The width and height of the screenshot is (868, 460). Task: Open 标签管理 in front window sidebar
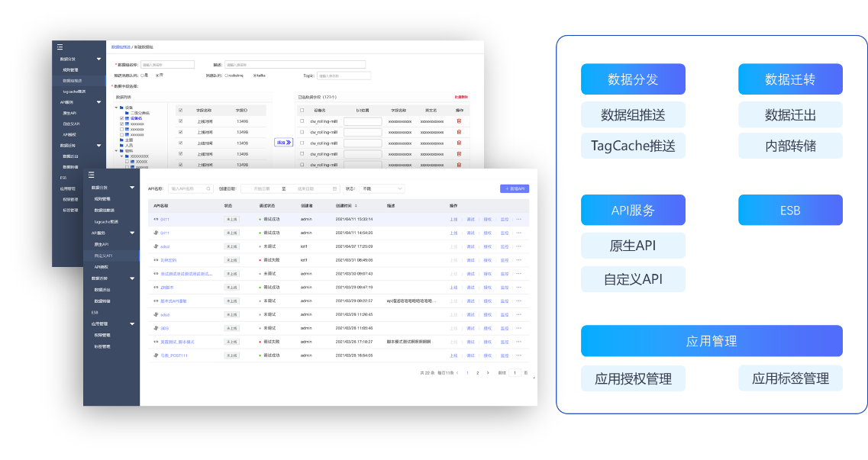point(102,346)
